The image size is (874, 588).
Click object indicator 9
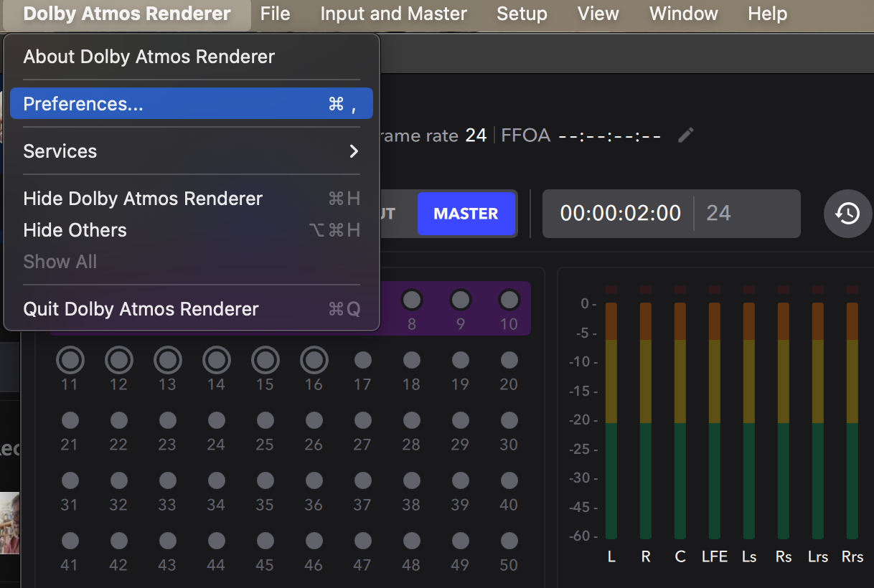coord(460,299)
